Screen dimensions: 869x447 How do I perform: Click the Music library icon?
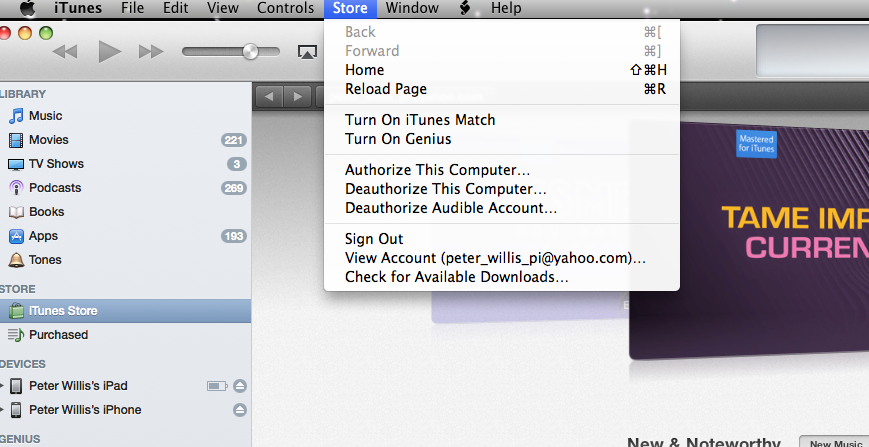pyautogui.click(x=16, y=116)
